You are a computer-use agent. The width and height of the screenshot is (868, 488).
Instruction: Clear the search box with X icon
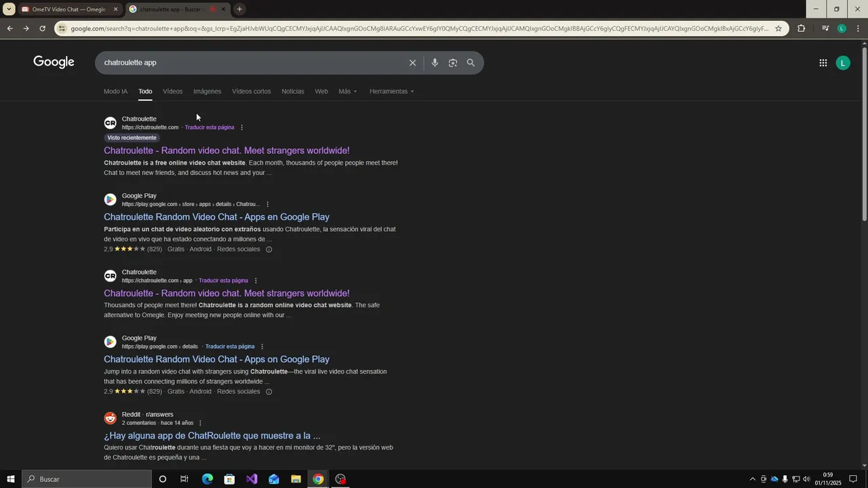pyautogui.click(x=412, y=62)
